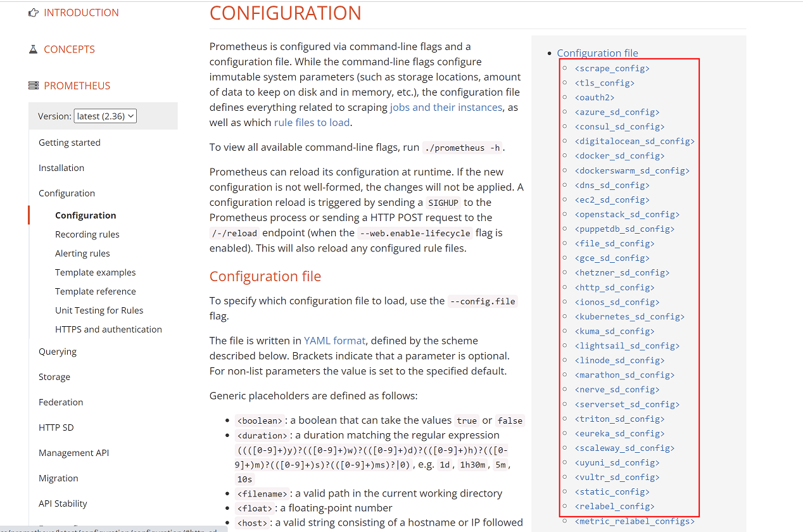The height and width of the screenshot is (532, 803).
Task: Jump to <scrape_config> in table of contents
Action: tap(612, 68)
